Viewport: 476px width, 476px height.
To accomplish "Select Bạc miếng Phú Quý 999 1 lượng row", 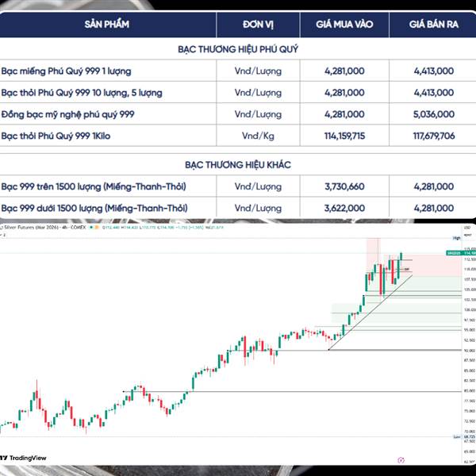I will pyautogui.click(x=238, y=71).
